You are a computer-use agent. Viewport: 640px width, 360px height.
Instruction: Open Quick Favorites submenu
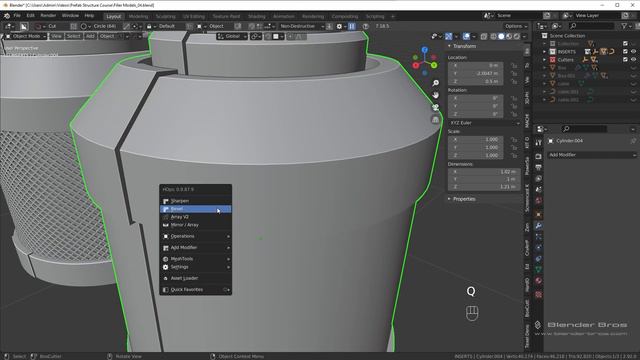click(x=196, y=290)
